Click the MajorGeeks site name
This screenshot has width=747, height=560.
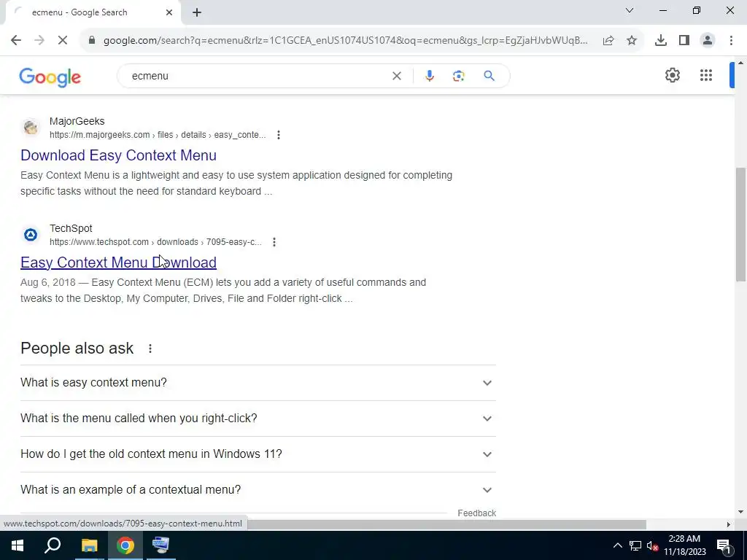pos(77,122)
